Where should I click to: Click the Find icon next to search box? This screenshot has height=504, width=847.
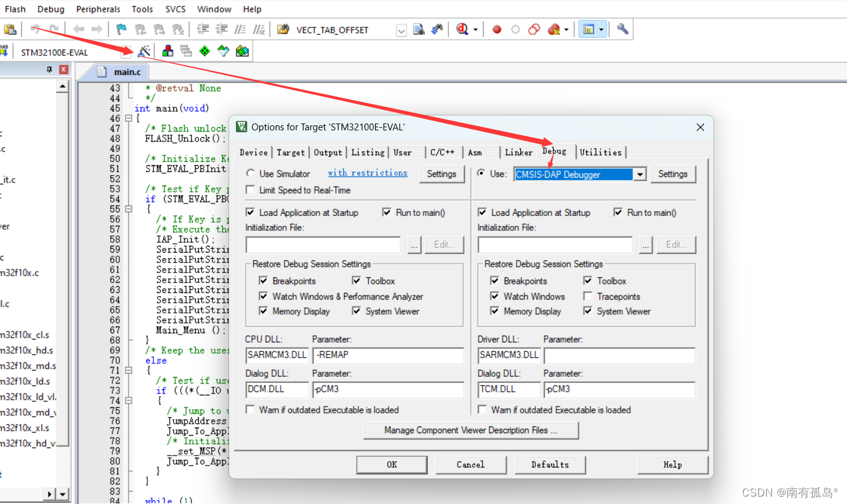[x=419, y=29]
